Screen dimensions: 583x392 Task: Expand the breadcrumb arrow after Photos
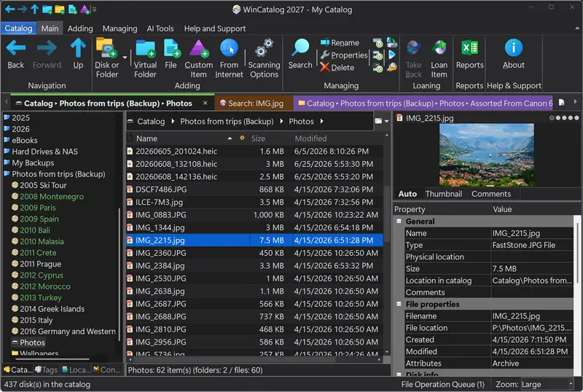tap(321, 121)
